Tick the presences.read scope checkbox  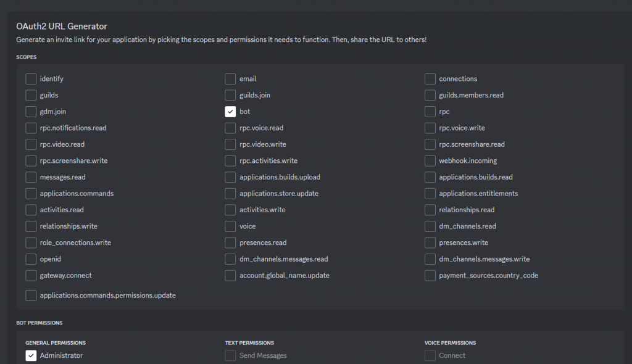click(x=230, y=242)
